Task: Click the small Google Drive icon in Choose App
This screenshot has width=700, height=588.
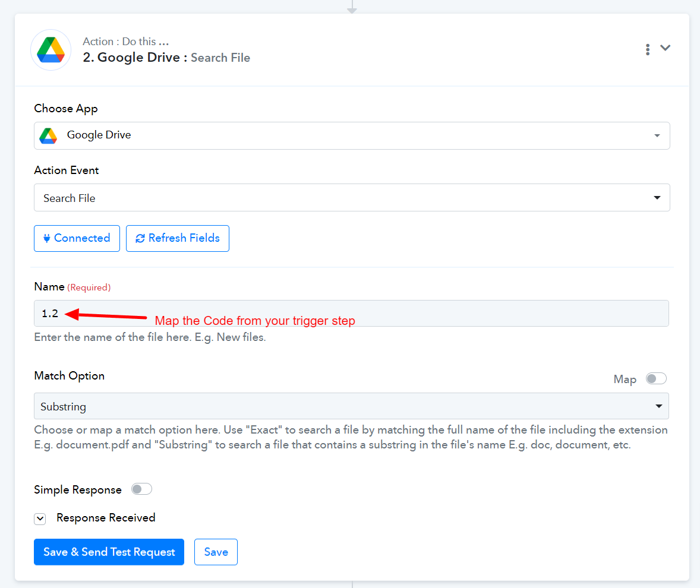Action: pos(48,135)
